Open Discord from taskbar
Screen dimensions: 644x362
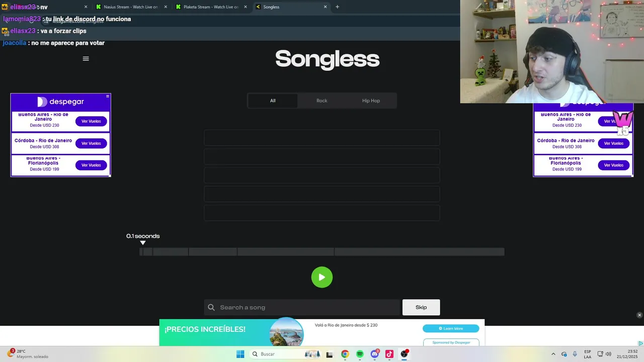pyautogui.click(x=374, y=354)
